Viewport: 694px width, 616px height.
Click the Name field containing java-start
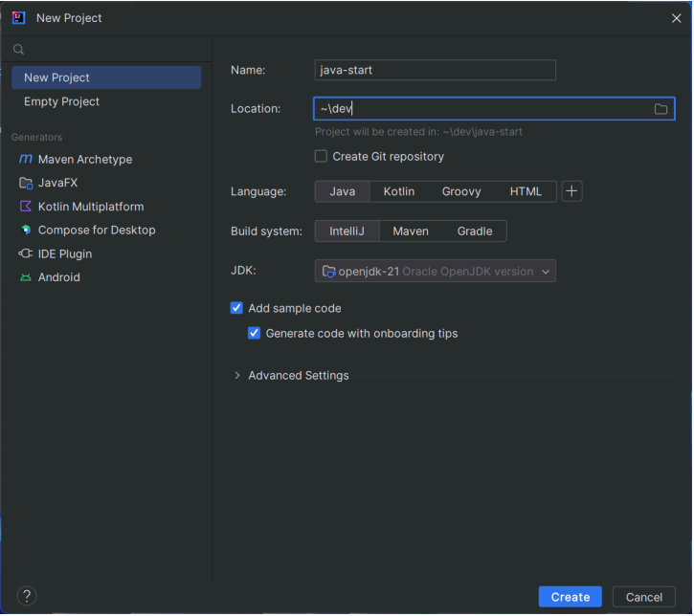click(x=436, y=71)
